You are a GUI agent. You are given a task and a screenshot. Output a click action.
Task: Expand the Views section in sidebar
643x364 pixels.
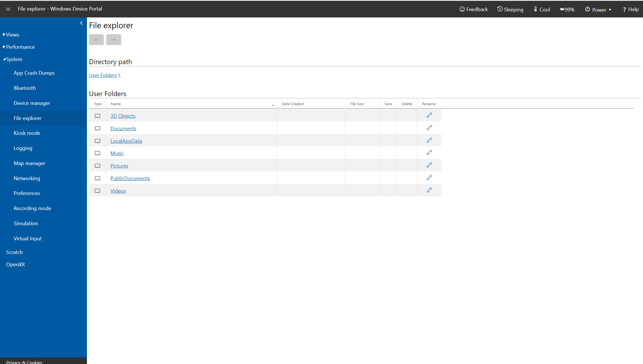tap(12, 34)
